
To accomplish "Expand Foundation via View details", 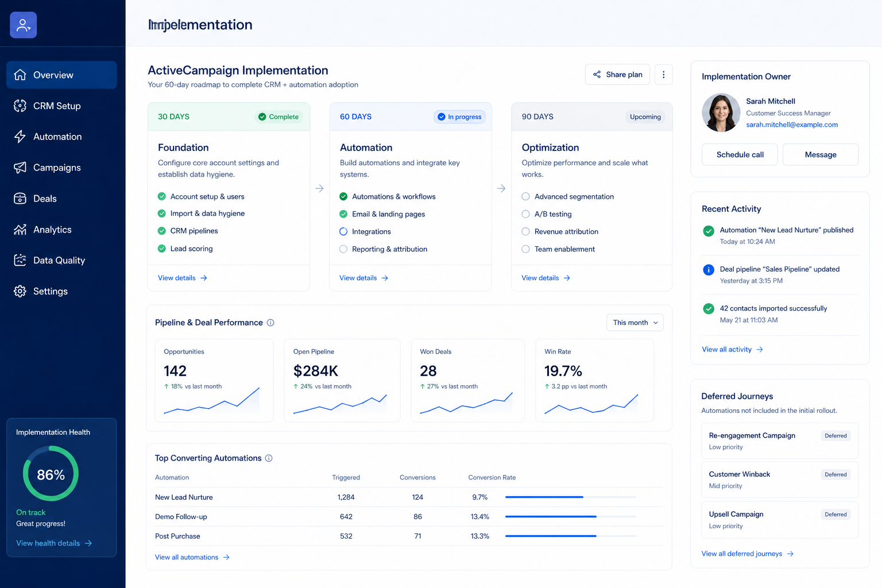I will [x=183, y=278].
